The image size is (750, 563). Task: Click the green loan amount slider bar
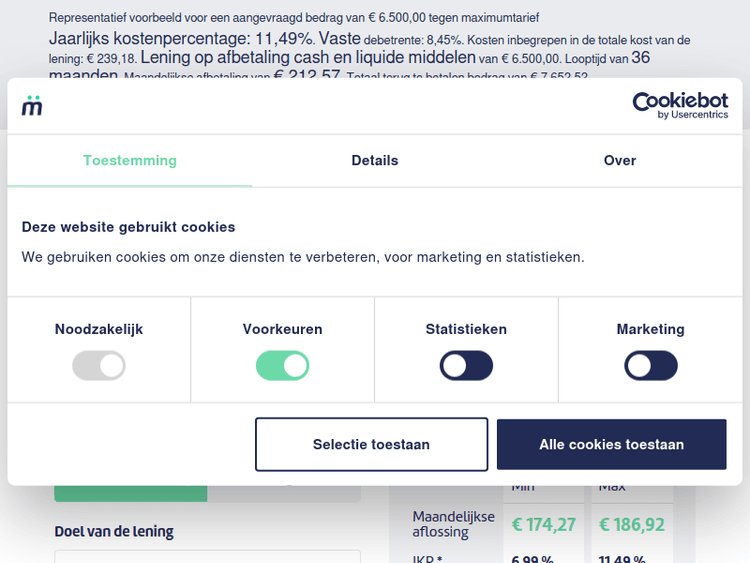(130, 494)
